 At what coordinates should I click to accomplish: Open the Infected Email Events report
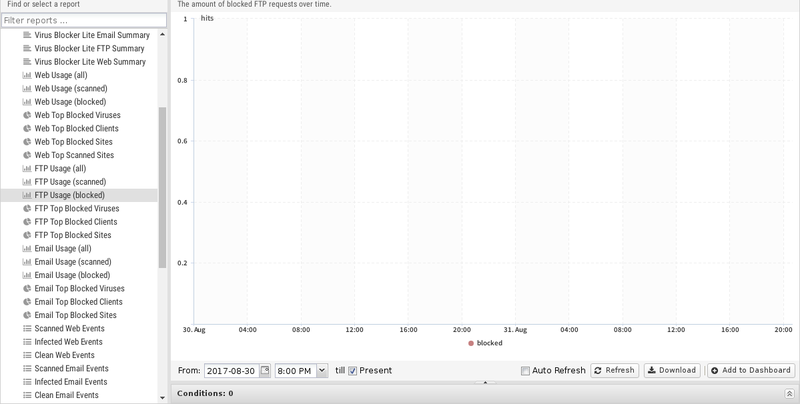tap(79, 382)
